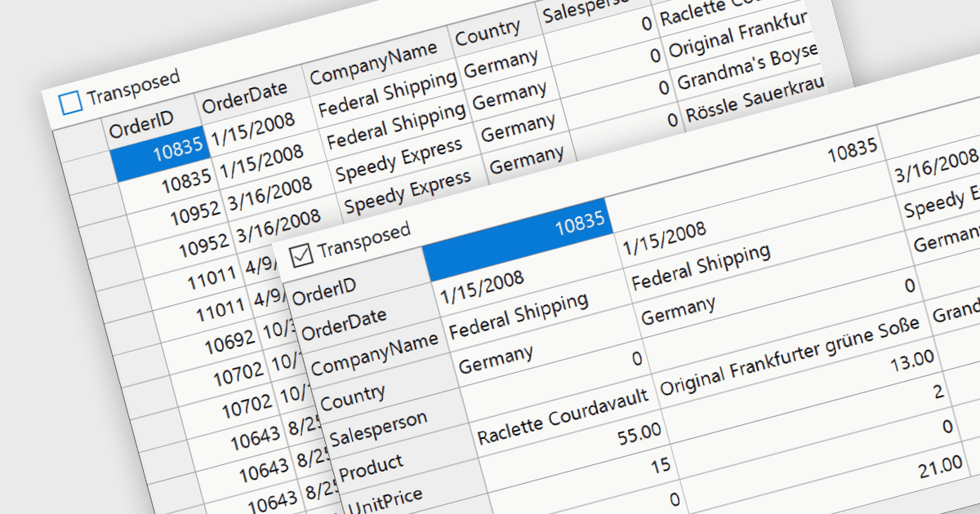Uncheck the checked Transposed checkbox in front window

(x=301, y=255)
